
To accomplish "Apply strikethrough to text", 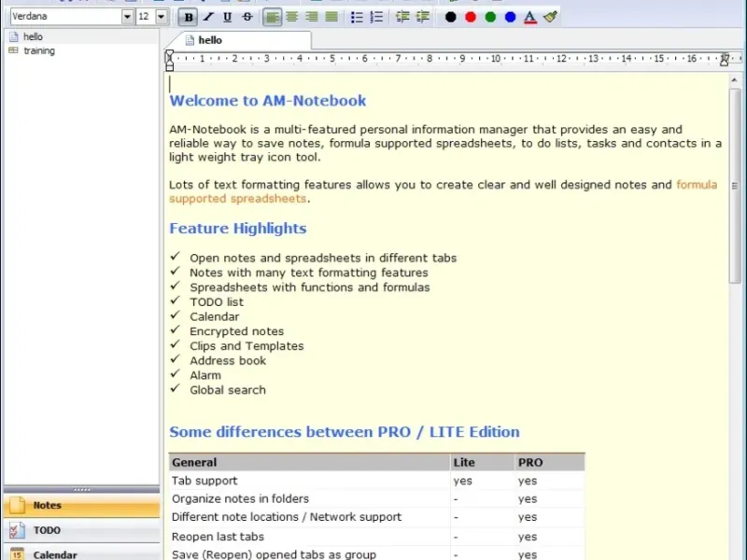I will 247,17.
